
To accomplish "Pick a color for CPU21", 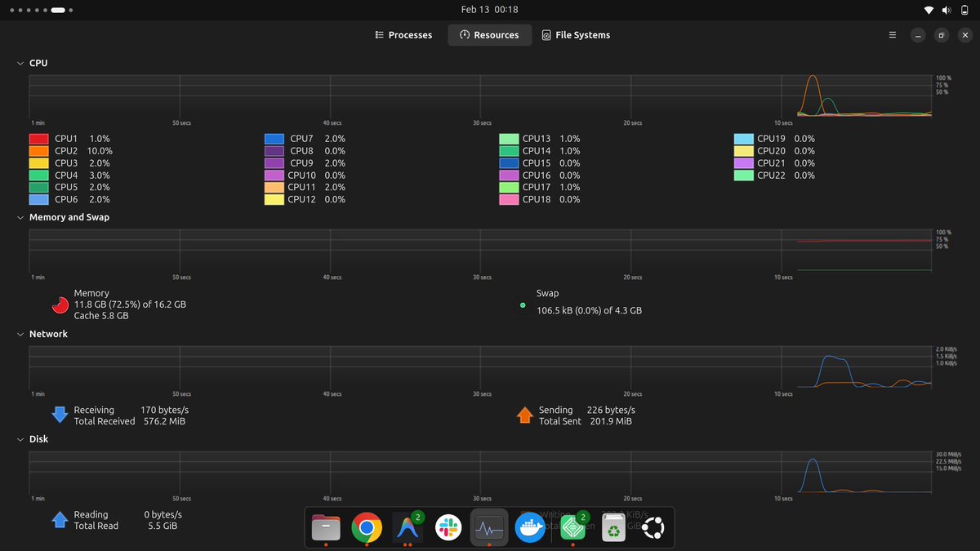I will point(743,163).
